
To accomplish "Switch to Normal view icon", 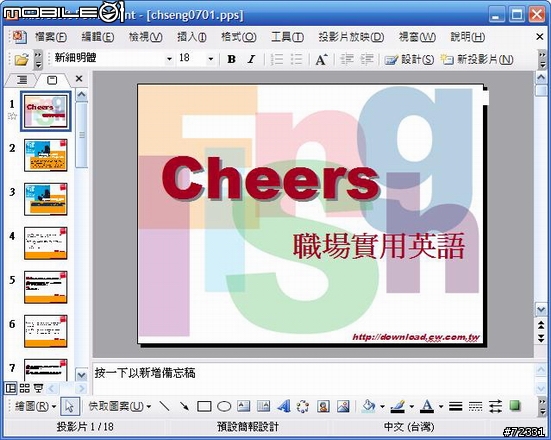I will point(11,388).
